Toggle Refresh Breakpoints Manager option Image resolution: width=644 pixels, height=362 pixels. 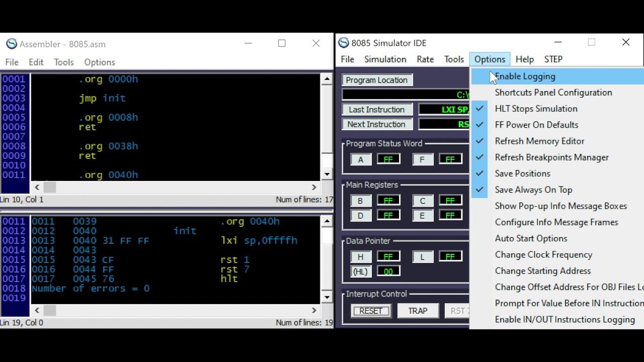tap(557, 157)
